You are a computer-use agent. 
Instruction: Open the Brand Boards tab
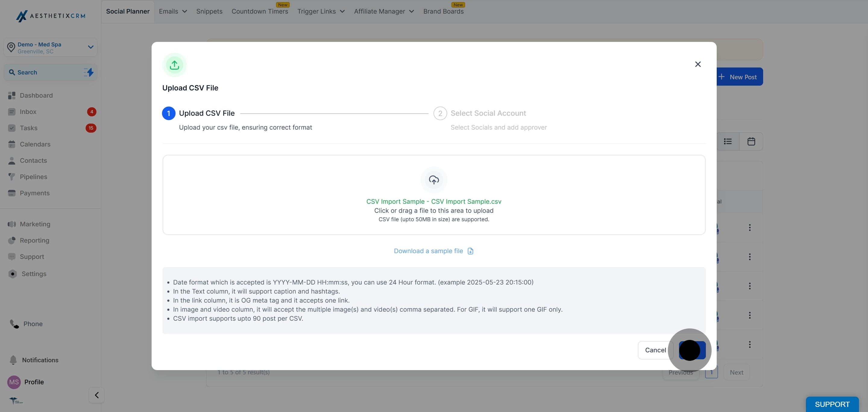click(x=443, y=11)
